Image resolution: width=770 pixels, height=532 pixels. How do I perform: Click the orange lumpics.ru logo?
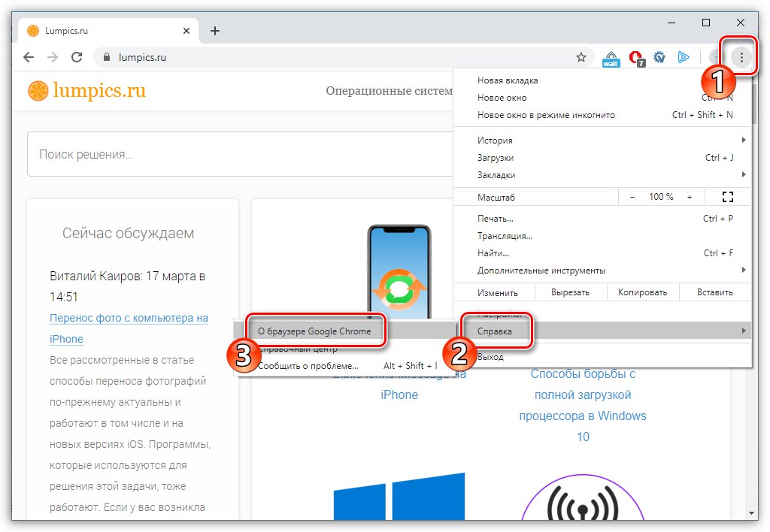87,91
